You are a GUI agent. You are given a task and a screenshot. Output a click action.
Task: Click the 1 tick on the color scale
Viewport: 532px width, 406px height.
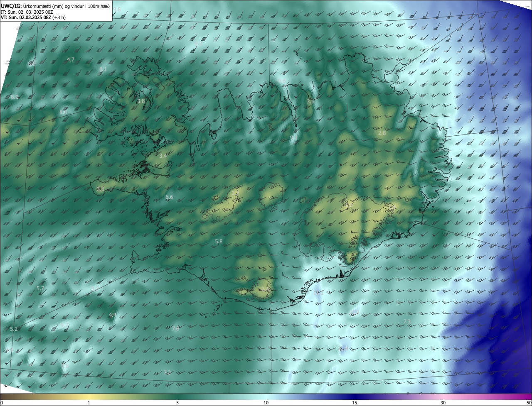point(89,403)
